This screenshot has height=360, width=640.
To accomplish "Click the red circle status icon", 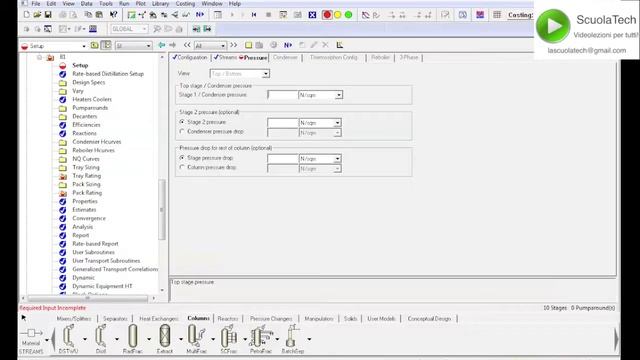I will click(327, 15).
